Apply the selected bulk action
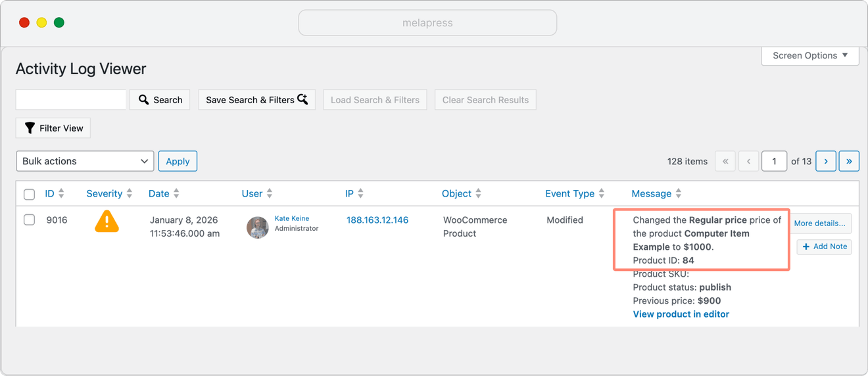The width and height of the screenshot is (868, 376). (178, 161)
